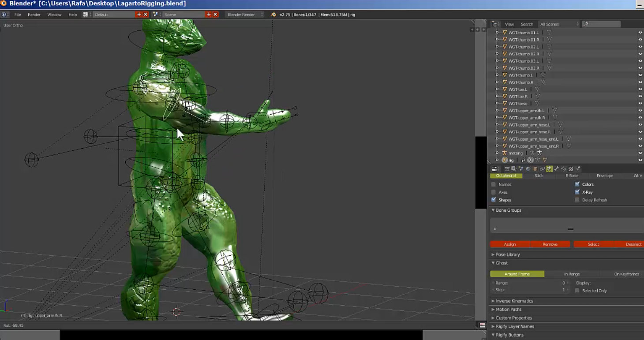
Task: Open the Constraints chain-link properties icon
Action: (x=542, y=169)
